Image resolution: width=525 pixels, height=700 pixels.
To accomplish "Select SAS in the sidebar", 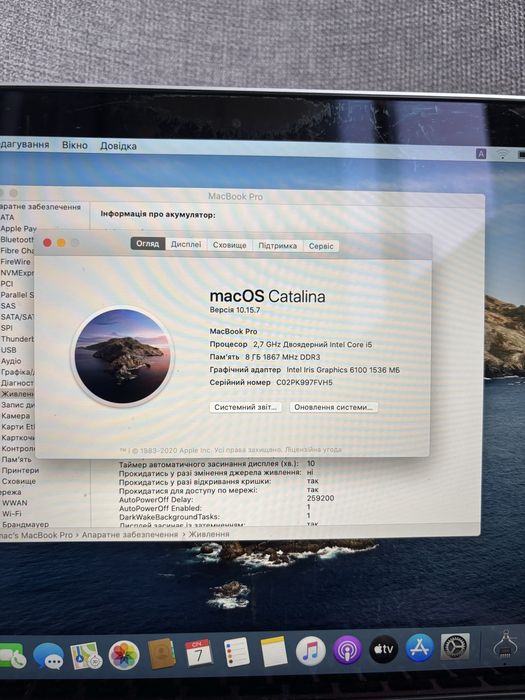I will point(8,306).
